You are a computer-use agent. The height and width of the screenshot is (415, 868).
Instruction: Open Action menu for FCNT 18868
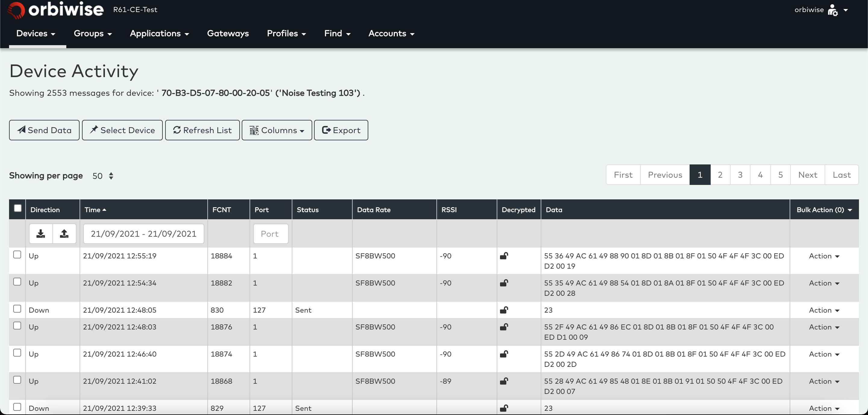click(x=824, y=381)
